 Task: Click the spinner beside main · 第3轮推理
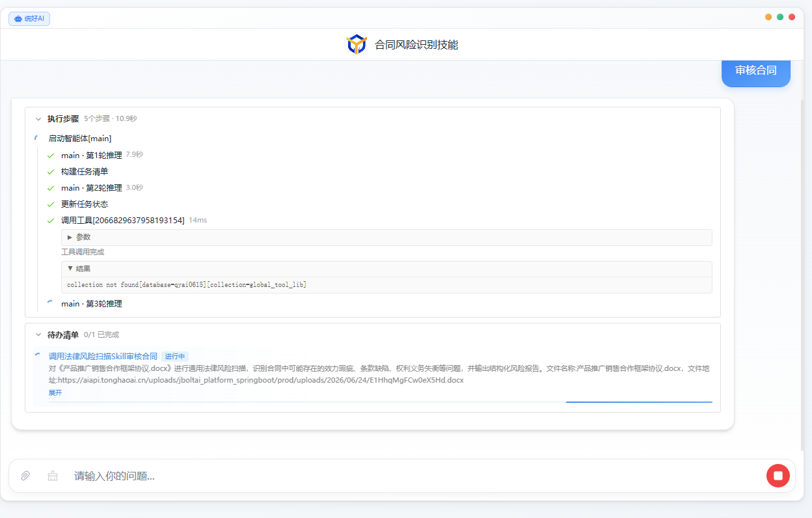click(x=51, y=303)
